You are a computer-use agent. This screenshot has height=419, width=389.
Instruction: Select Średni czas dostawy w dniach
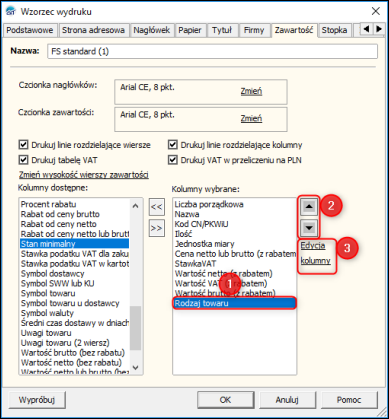[74, 323]
